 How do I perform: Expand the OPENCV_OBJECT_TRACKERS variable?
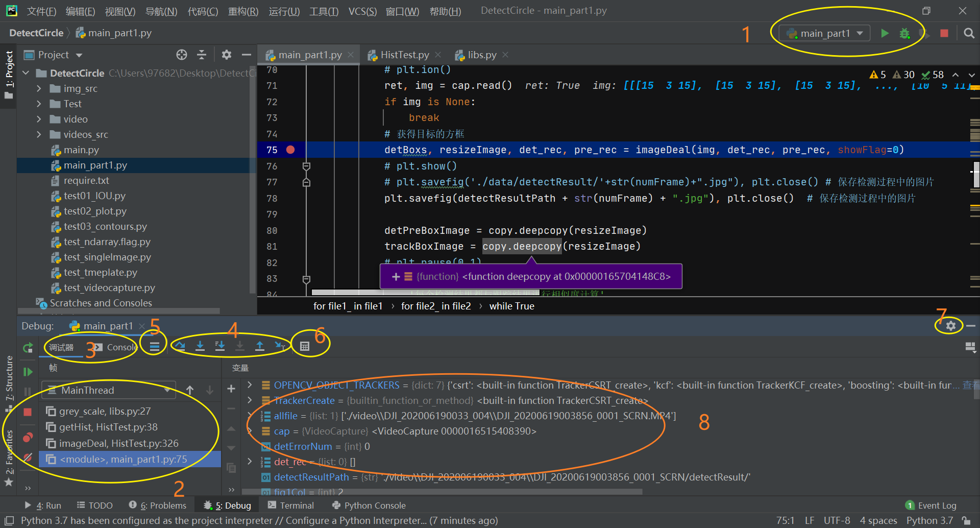point(250,385)
